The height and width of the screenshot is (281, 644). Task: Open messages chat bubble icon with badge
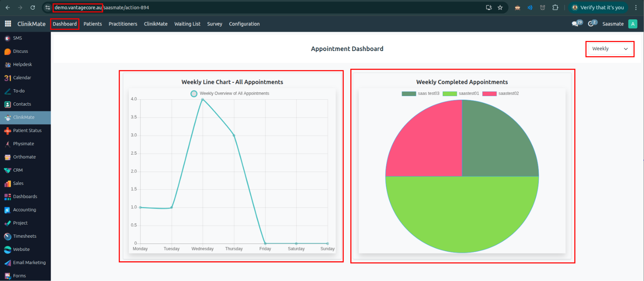coord(575,24)
